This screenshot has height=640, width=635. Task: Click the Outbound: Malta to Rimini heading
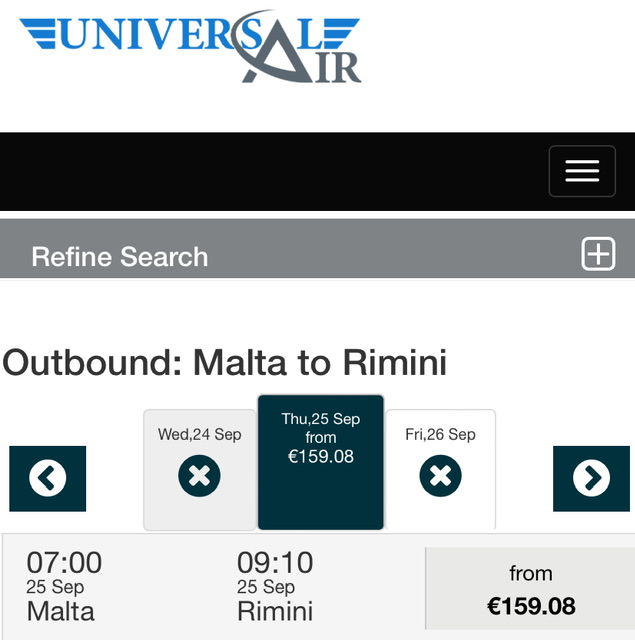(x=224, y=362)
